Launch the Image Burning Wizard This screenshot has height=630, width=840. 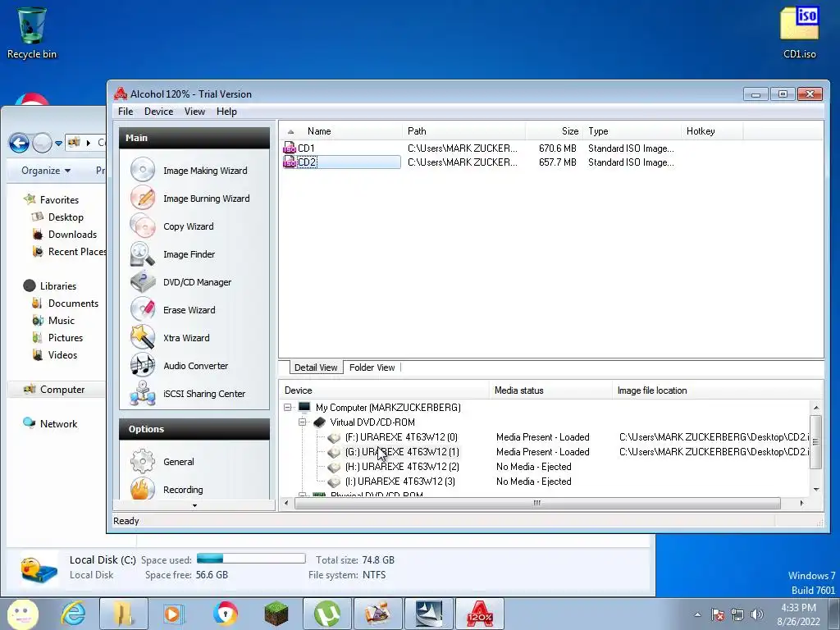coord(190,199)
